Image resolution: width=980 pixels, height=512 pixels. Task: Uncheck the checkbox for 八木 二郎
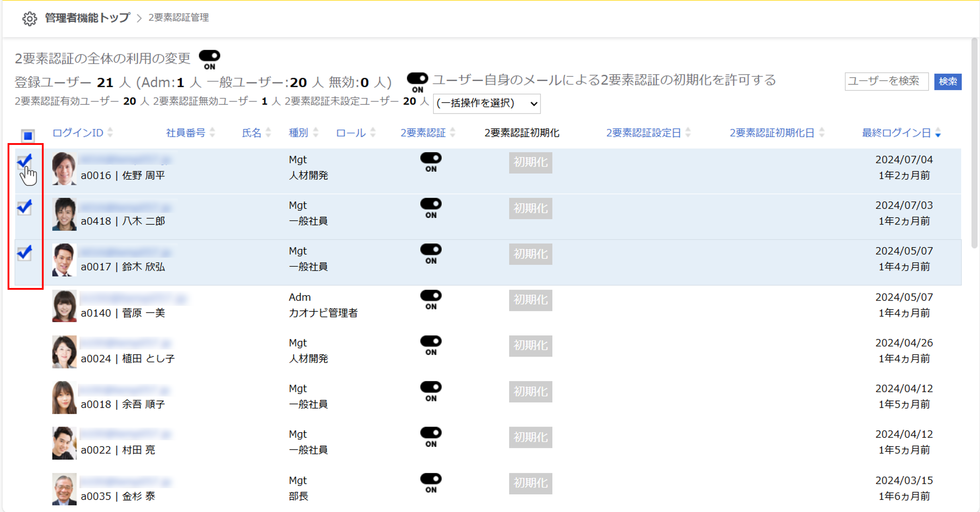(24, 208)
